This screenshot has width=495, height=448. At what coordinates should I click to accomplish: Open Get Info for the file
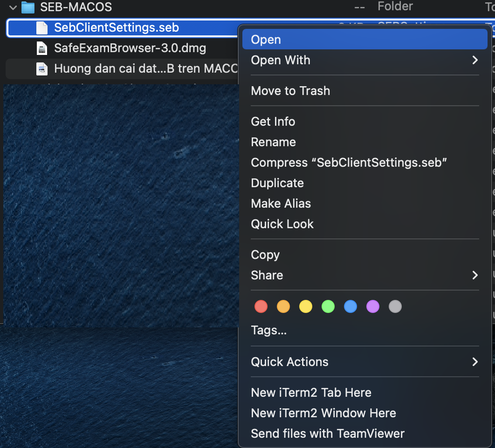[273, 122]
